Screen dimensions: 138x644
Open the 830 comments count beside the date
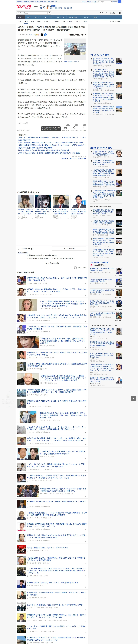pyautogui.click(x=32, y=35)
